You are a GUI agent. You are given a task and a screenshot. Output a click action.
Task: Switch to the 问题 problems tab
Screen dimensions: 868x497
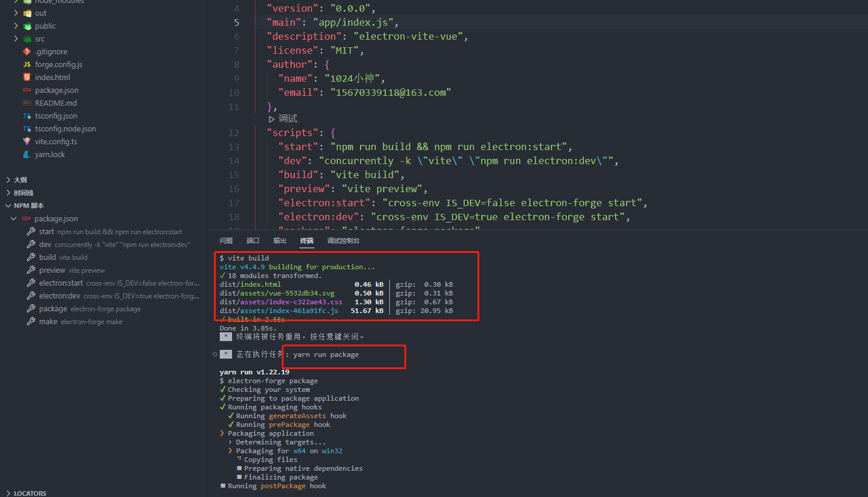(x=226, y=240)
